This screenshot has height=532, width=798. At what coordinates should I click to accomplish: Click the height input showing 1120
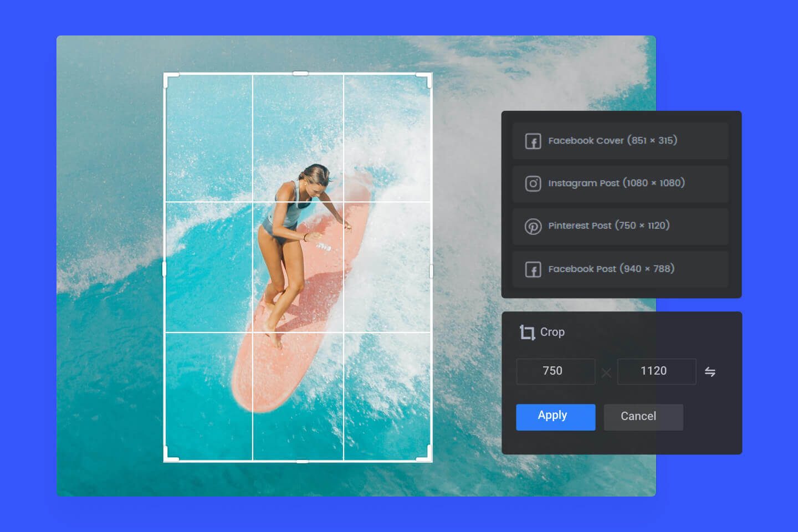coord(657,371)
